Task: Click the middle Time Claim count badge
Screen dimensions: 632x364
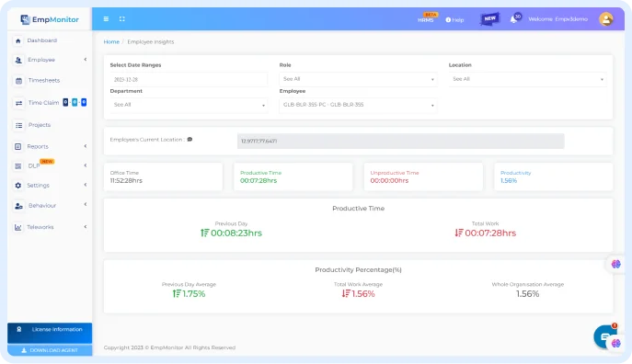Action: [x=75, y=102]
